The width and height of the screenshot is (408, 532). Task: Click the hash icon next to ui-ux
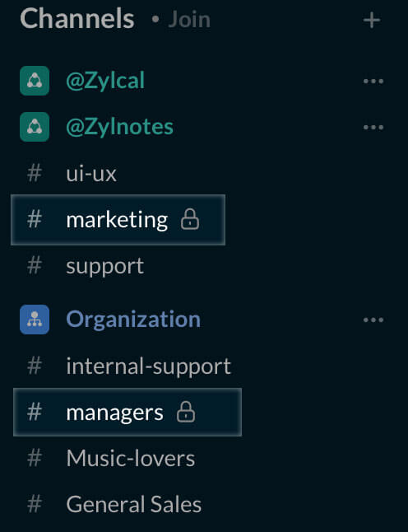click(x=35, y=173)
